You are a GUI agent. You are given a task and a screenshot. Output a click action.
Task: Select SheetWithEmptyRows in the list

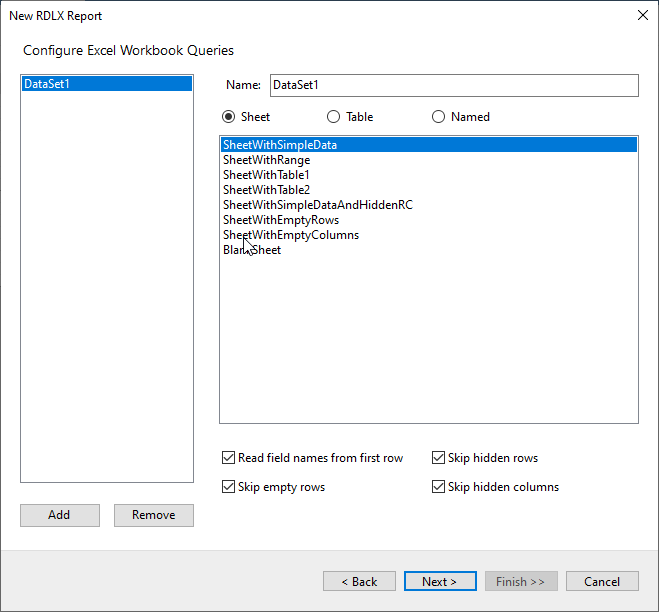pos(429,220)
